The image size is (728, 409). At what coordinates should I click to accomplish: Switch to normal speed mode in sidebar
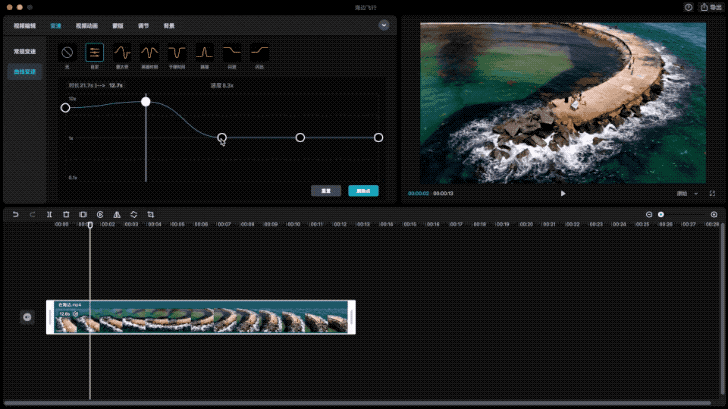click(25, 52)
